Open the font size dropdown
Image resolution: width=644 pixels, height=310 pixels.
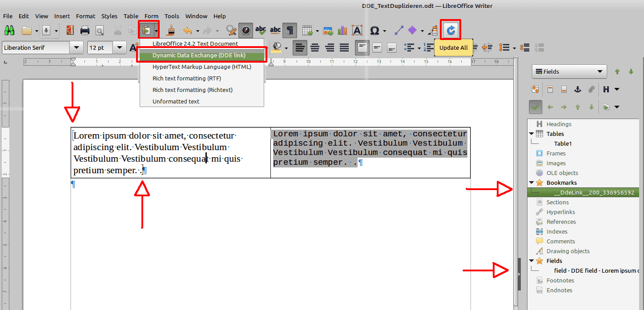tap(119, 48)
